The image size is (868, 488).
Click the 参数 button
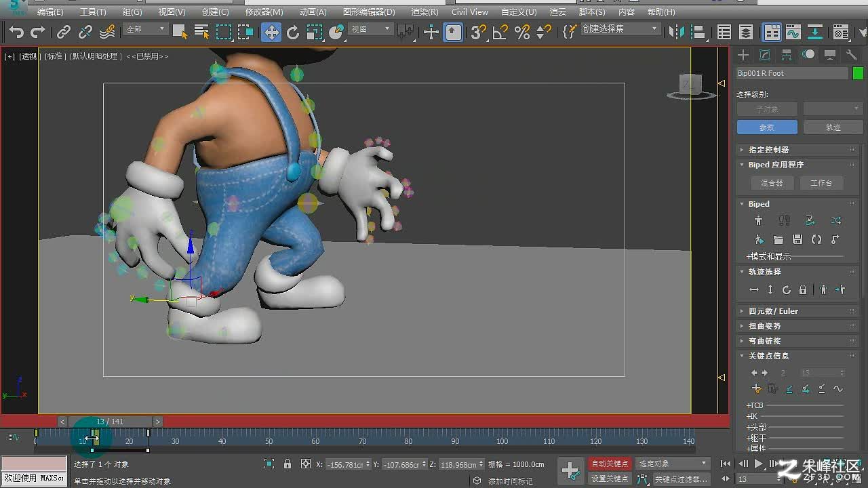[x=766, y=127]
